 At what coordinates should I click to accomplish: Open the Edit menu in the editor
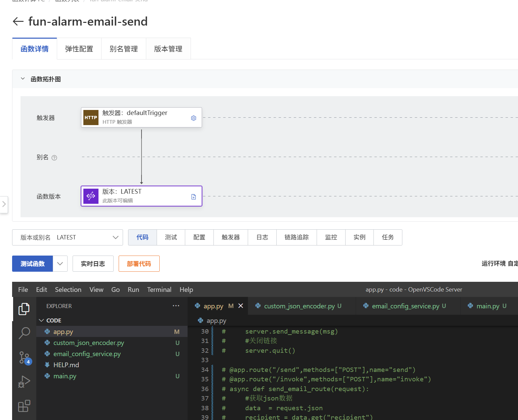tap(42, 290)
